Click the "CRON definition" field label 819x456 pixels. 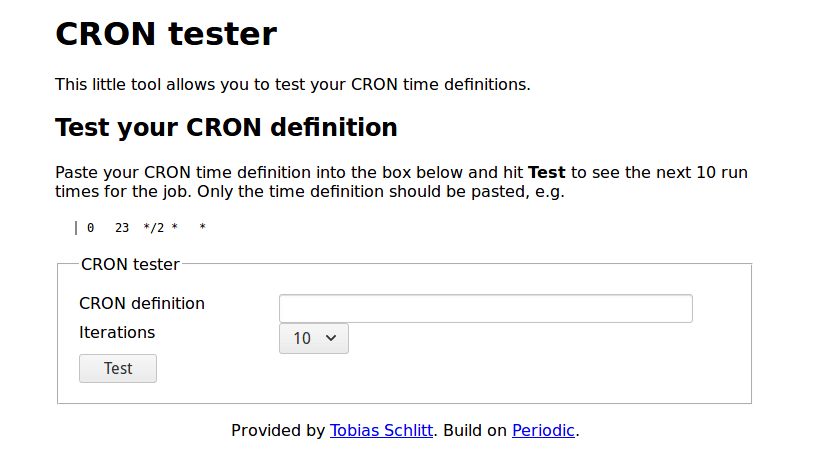point(142,303)
